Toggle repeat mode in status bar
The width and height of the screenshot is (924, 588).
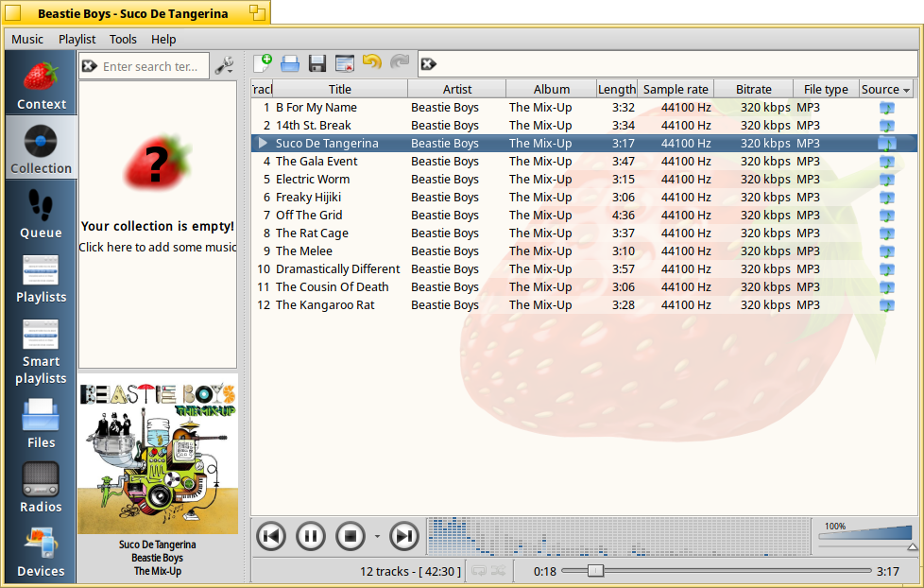(x=478, y=571)
